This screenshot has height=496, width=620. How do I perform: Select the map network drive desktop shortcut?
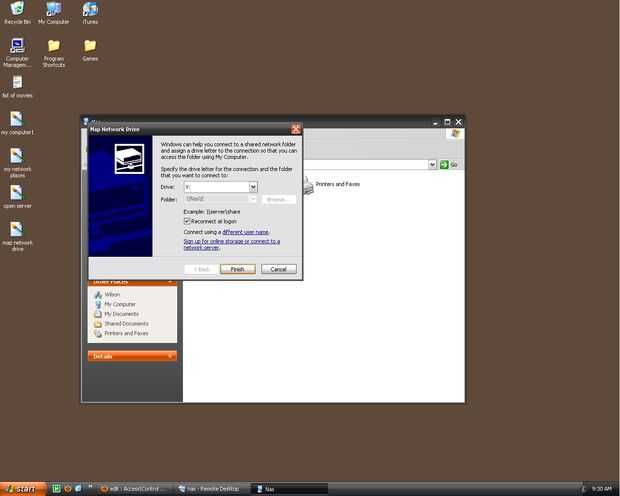coord(17,236)
